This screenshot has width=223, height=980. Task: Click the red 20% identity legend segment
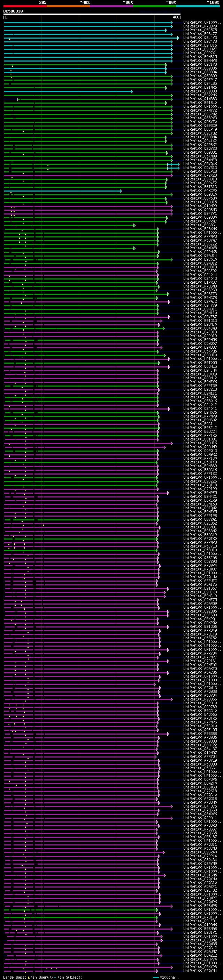pyautogui.click(x=25, y=6)
